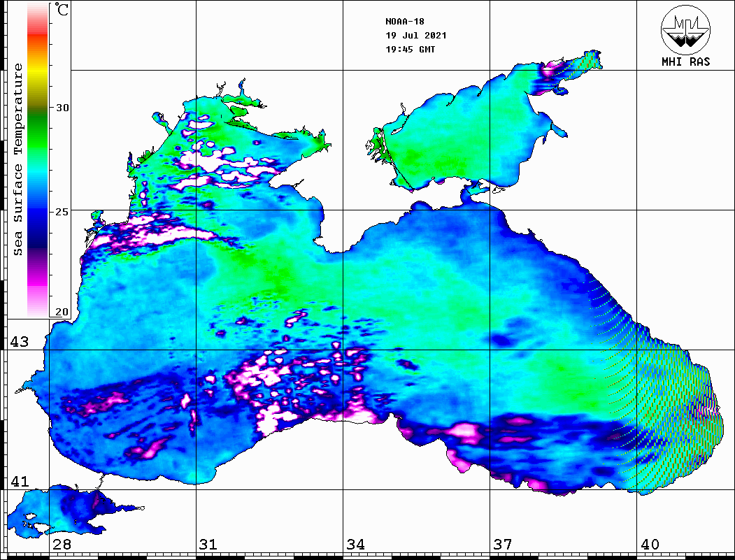Screen dimensions: 735x560
Task: Click latitude label '41'
Action: [19, 481]
